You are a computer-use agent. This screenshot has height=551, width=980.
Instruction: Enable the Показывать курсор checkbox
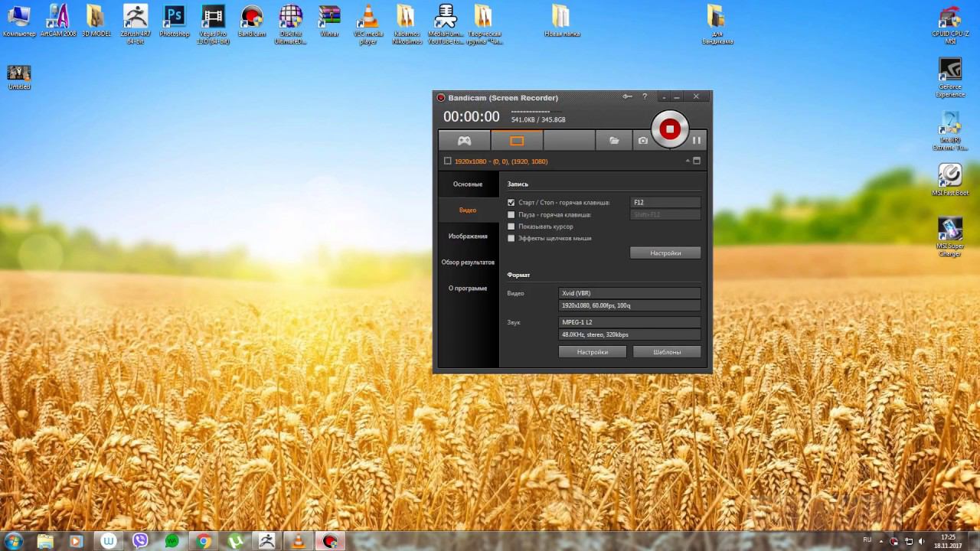(511, 227)
